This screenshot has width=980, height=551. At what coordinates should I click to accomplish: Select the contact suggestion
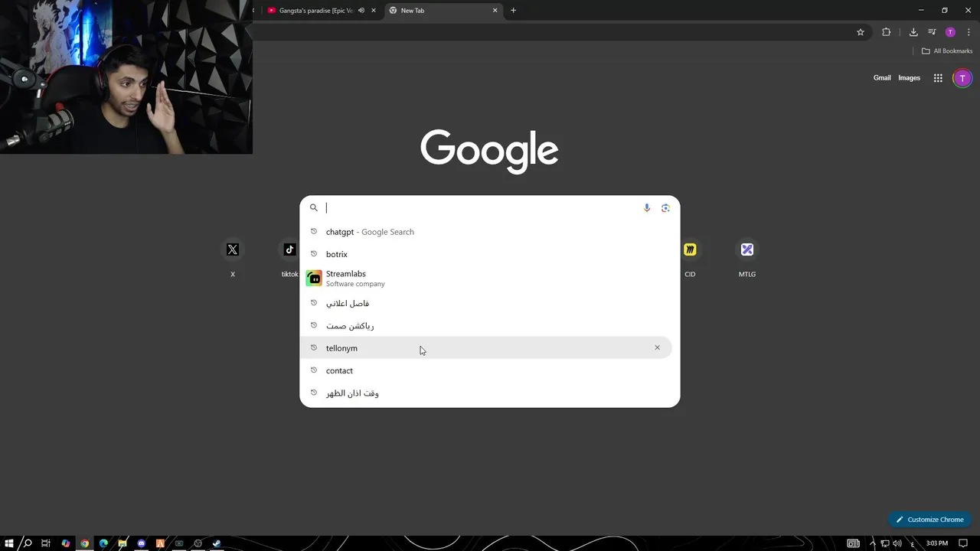click(x=489, y=370)
